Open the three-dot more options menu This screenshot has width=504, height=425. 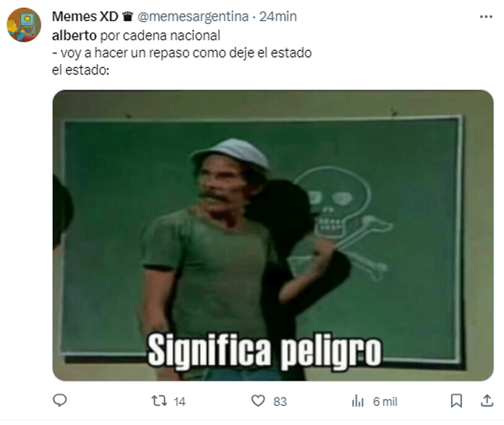coord(486,17)
